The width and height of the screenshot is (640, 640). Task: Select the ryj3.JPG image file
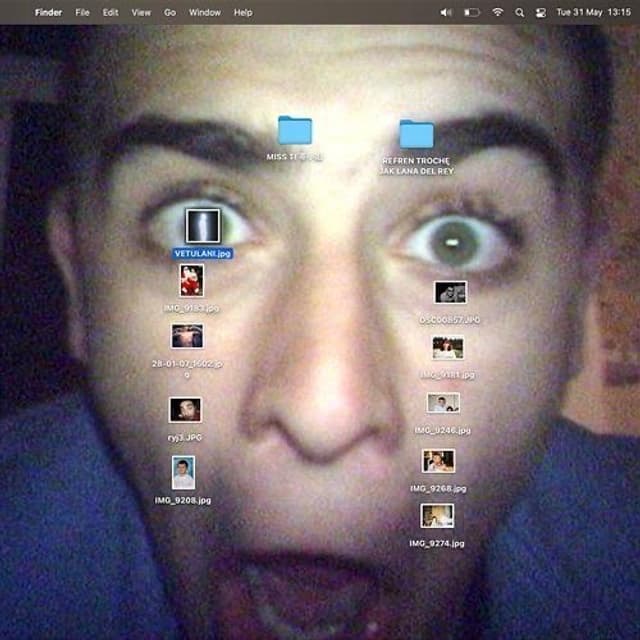[185, 409]
